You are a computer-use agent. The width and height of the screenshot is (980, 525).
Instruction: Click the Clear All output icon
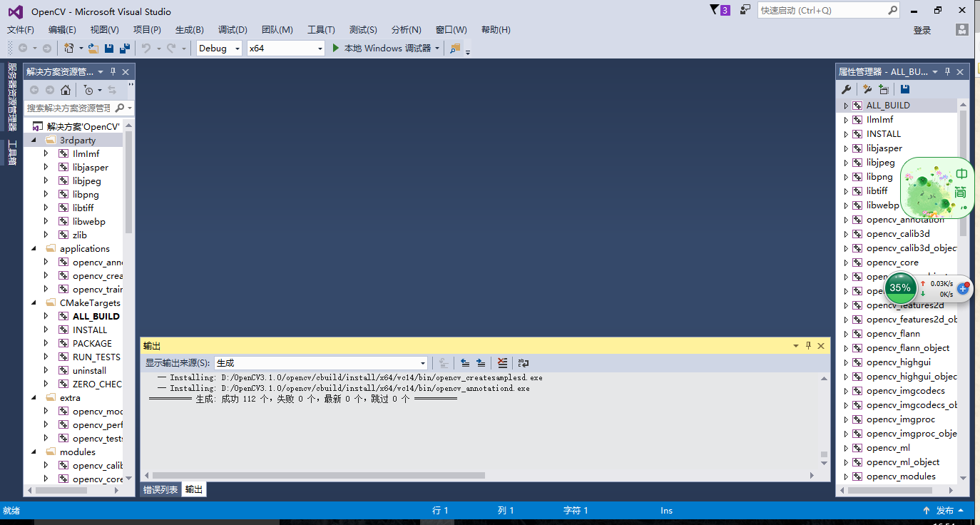coord(503,363)
